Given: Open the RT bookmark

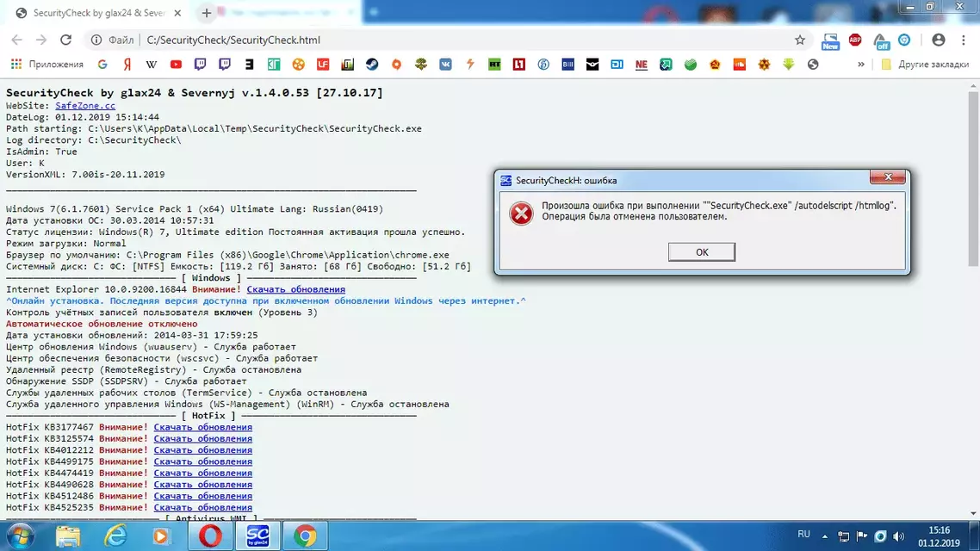Looking at the screenshot, I should (494, 65).
